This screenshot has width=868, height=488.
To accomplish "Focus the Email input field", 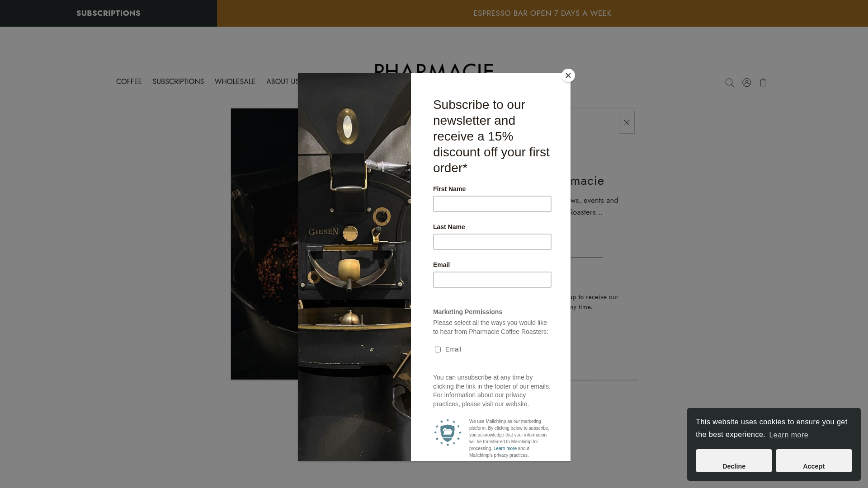I will pos(492,280).
